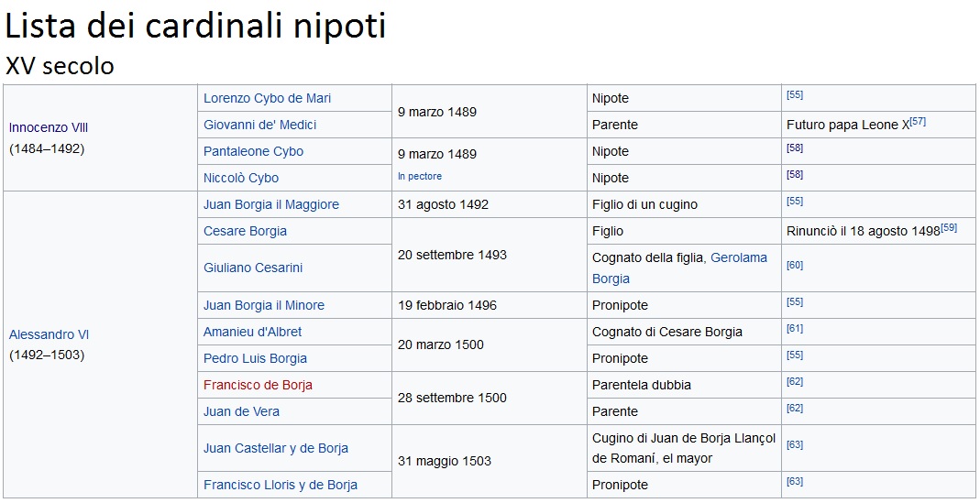Open Juan Borgia il Minore link

pos(264,305)
